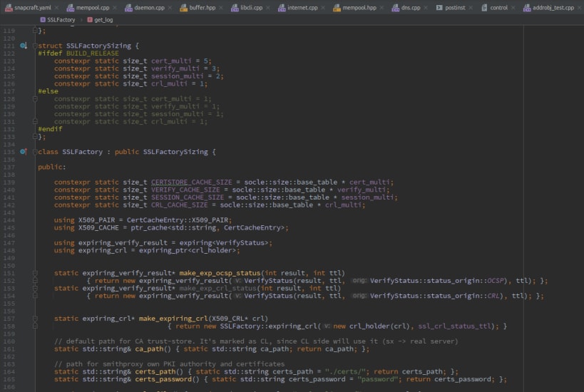
Task: Fold the make_exp_crl_status function at line 153
Action: coord(35,289)
